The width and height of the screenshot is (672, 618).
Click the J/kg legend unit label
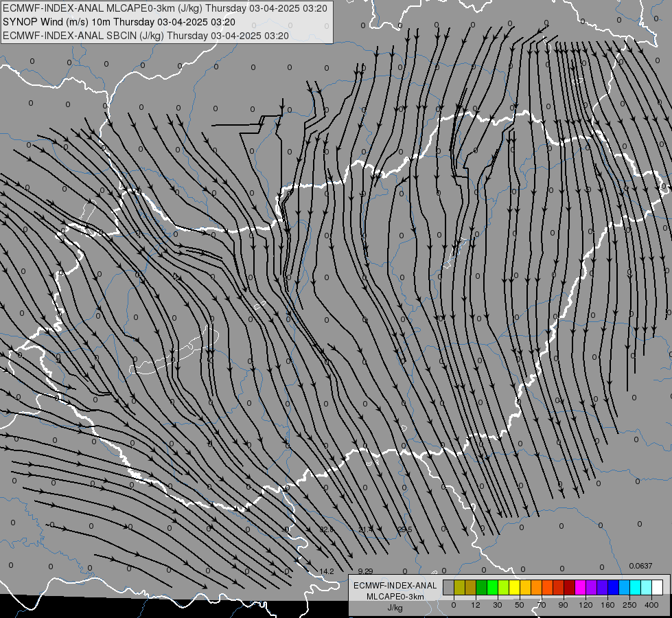pyautogui.click(x=395, y=608)
